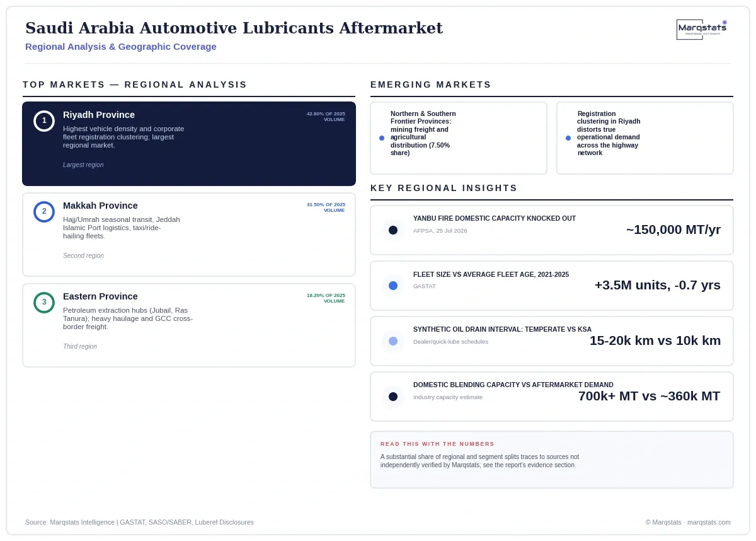Click the bullet dot beside Registration clustering text
Viewport: 756px width, 541px height.
568,138
